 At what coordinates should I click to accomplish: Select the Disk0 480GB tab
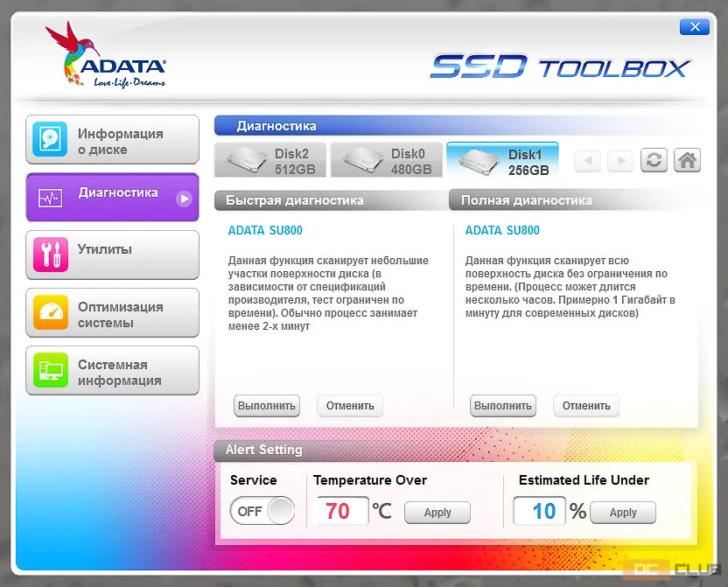(386, 160)
